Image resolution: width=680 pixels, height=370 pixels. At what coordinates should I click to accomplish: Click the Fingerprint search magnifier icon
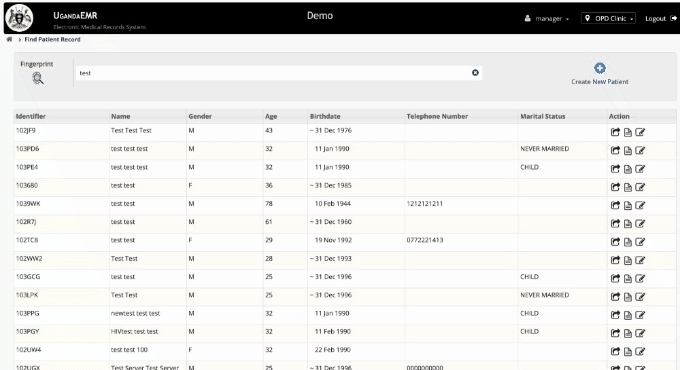click(x=38, y=79)
